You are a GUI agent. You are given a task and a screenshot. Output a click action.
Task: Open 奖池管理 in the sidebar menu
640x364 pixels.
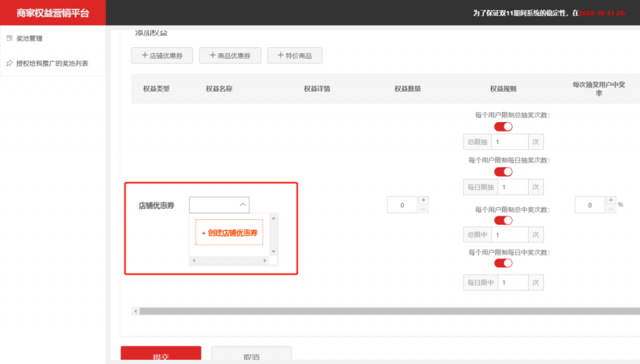pos(29,39)
